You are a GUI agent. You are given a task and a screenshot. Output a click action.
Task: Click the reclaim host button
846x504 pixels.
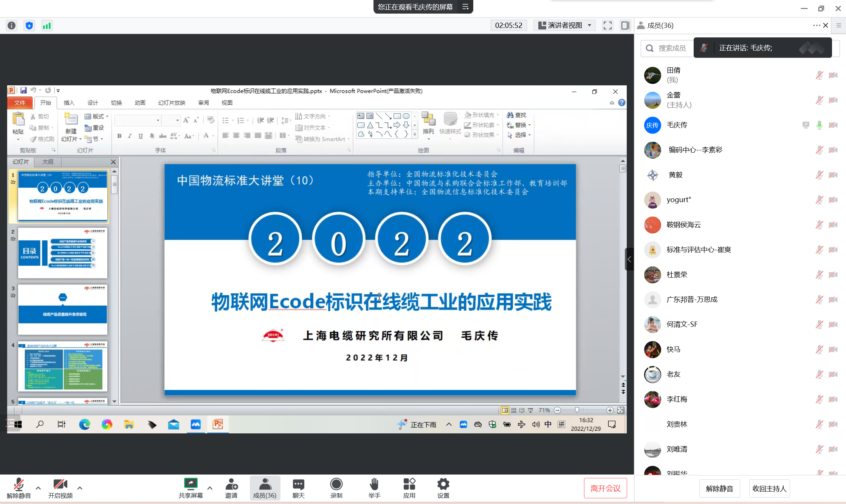point(769,489)
